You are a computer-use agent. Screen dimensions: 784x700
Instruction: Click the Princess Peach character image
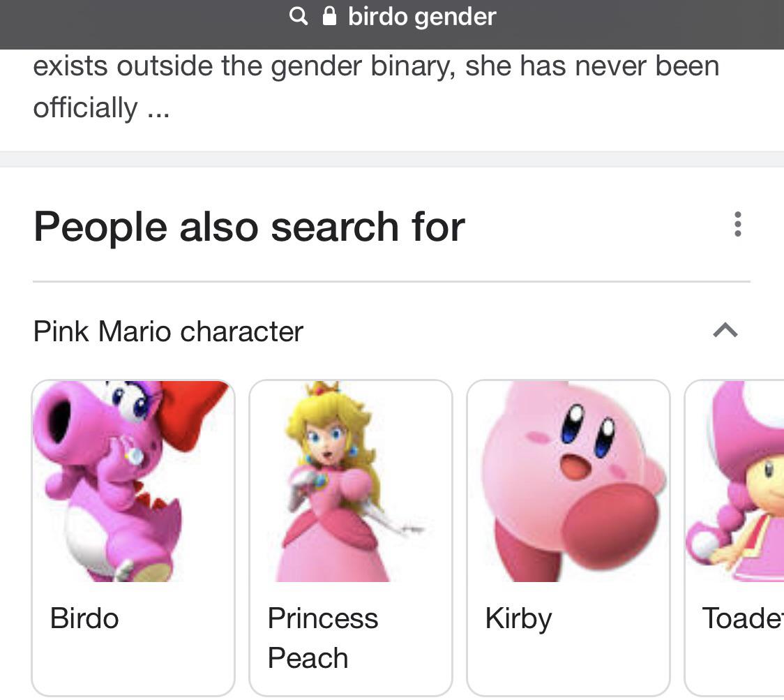click(x=350, y=482)
